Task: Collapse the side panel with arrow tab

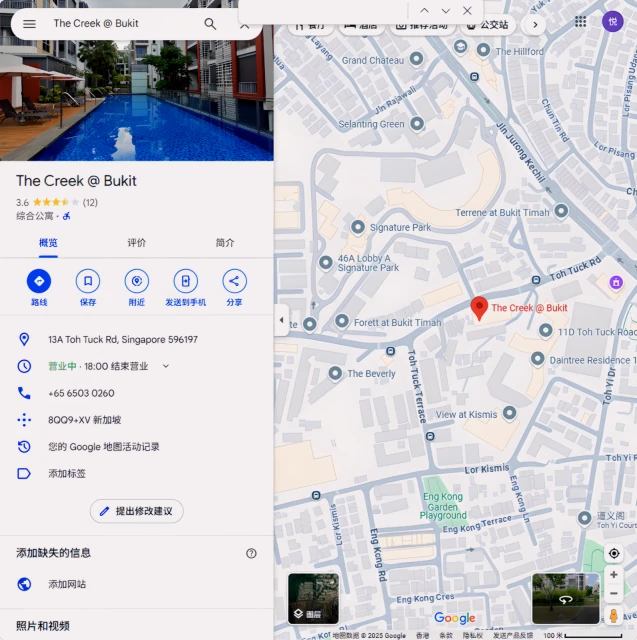Action: (281, 320)
